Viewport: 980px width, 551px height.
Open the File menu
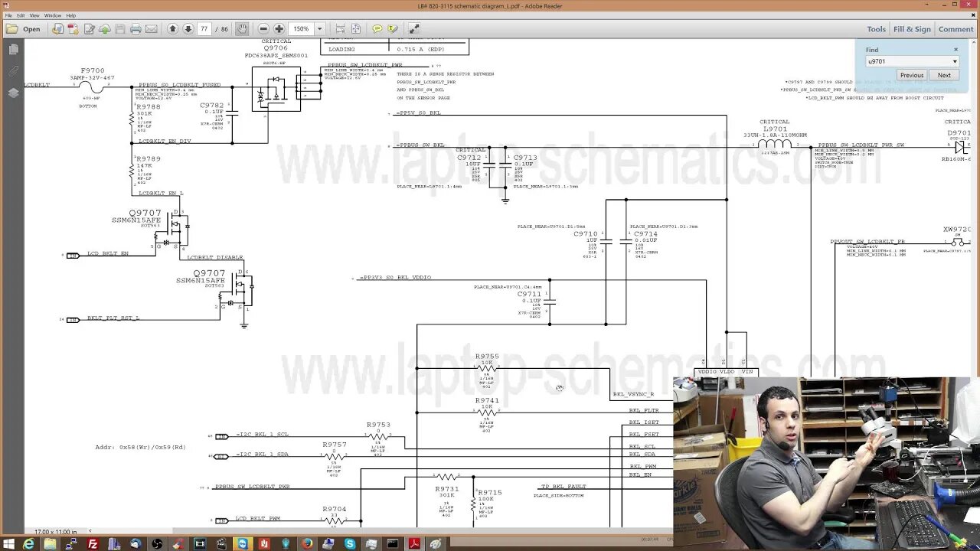(8, 15)
